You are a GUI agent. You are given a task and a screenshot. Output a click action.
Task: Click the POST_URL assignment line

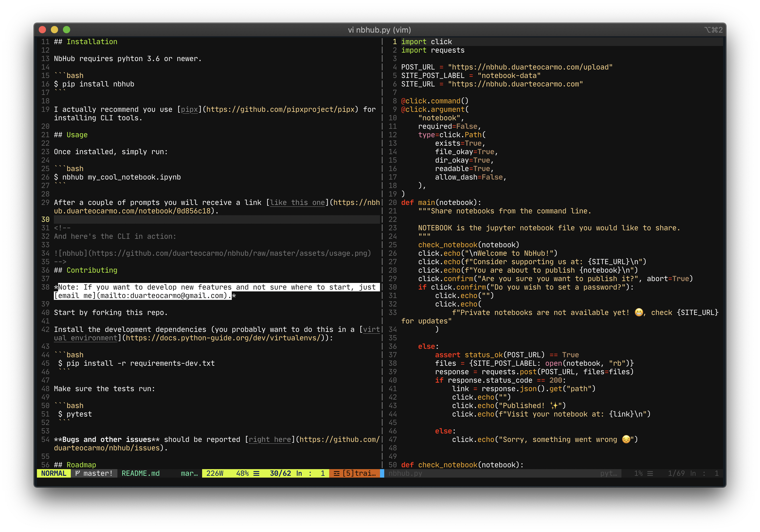click(x=507, y=67)
